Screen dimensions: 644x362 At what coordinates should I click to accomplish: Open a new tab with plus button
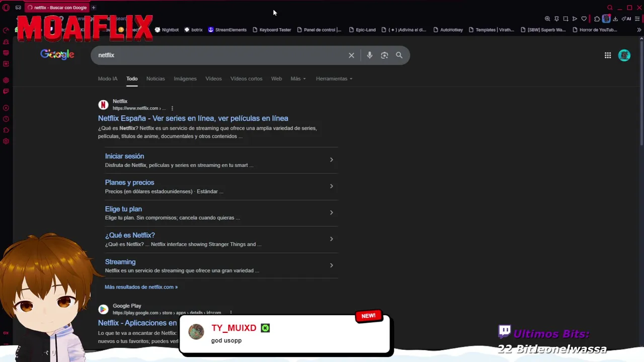coord(94,8)
